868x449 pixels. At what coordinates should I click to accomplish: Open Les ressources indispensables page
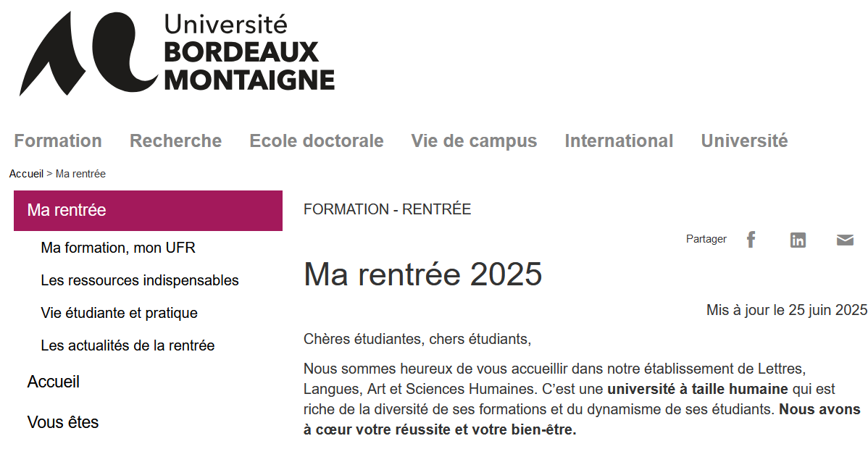[x=140, y=280]
